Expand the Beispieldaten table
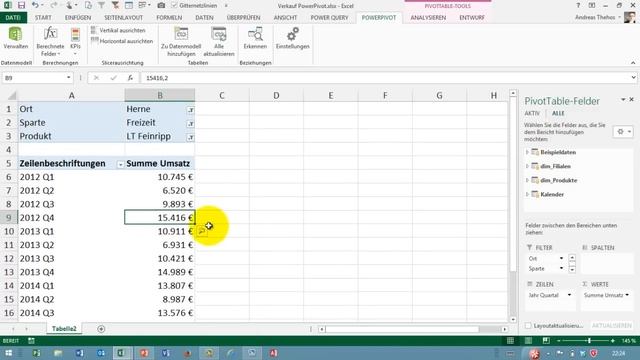The height and width of the screenshot is (360, 640). coord(527,152)
